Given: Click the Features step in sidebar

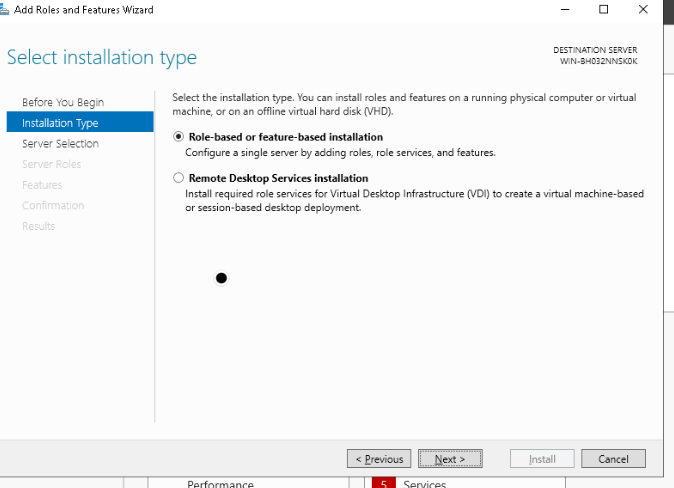Looking at the screenshot, I should 42,185.
